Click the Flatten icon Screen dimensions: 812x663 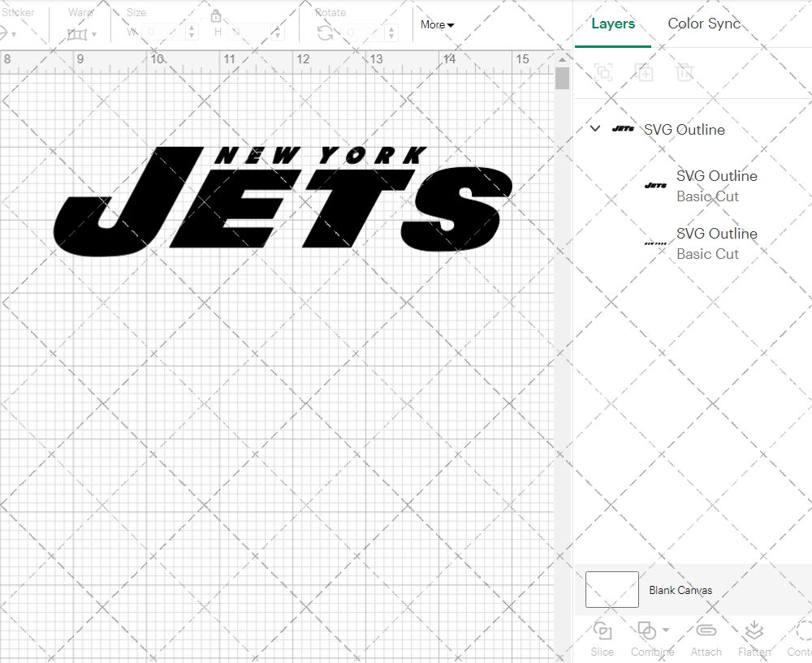754,631
